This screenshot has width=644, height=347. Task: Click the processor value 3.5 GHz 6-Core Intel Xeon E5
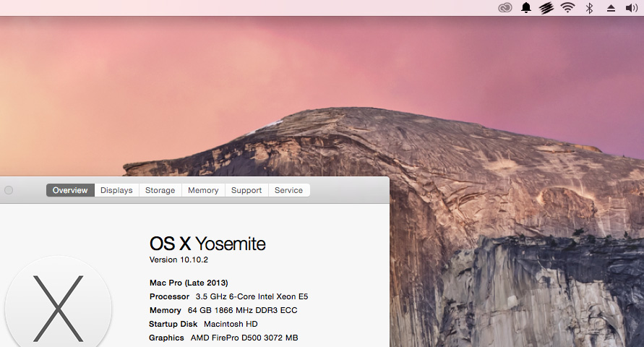(252, 296)
